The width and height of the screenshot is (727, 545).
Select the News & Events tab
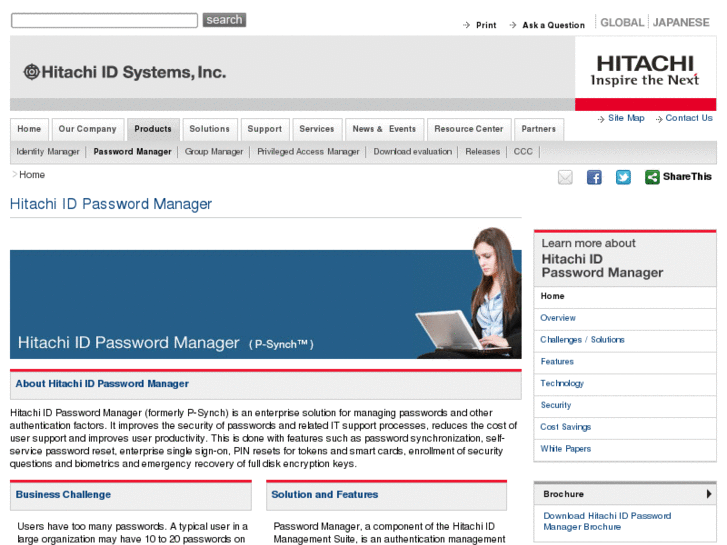click(384, 129)
